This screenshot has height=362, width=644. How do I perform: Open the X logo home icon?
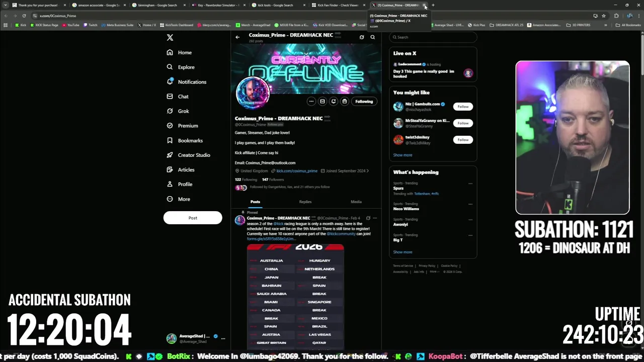click(170, 38)
